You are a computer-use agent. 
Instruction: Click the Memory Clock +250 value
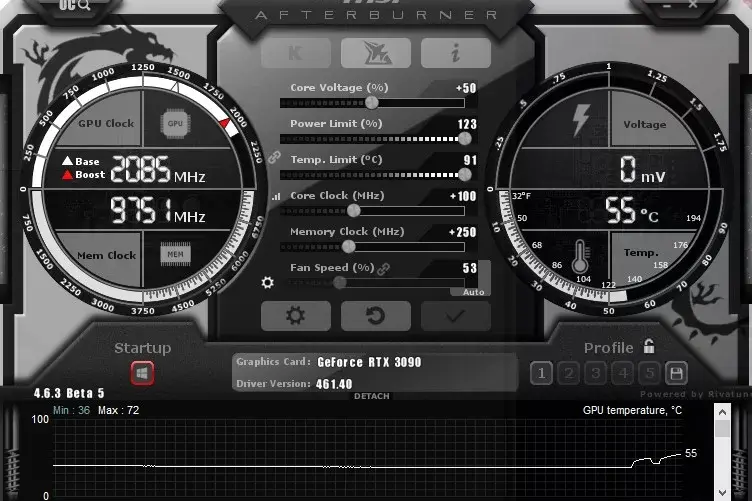tap(462, 232)
